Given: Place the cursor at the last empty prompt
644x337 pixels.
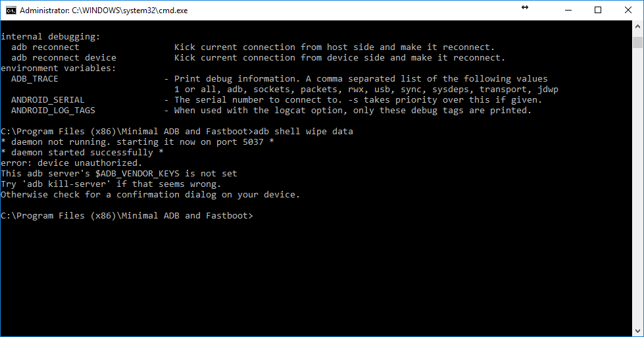Looking at the screenshot, I should point(257,216).
